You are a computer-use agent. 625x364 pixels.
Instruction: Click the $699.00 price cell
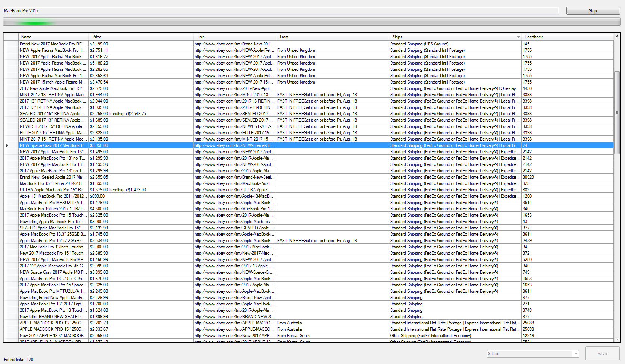(x=141, y=196)
